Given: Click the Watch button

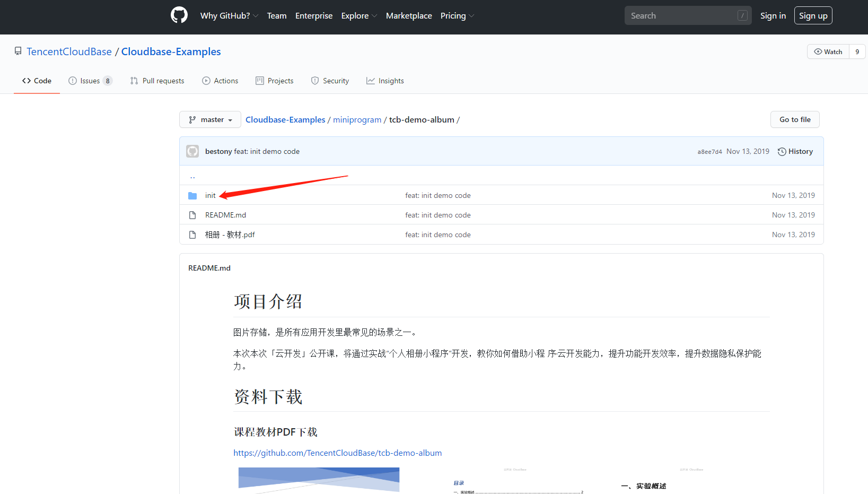Looking at the screenshot, I should 828,51.
